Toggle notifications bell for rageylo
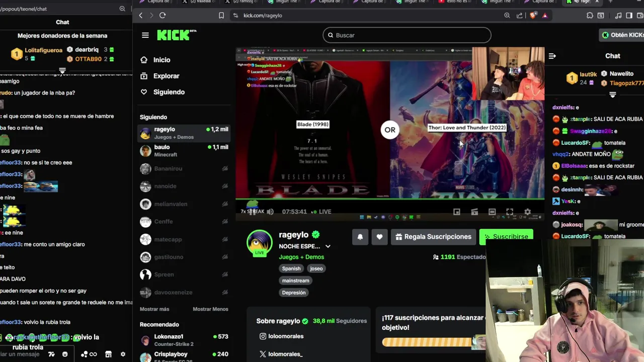 pos(360,237)
